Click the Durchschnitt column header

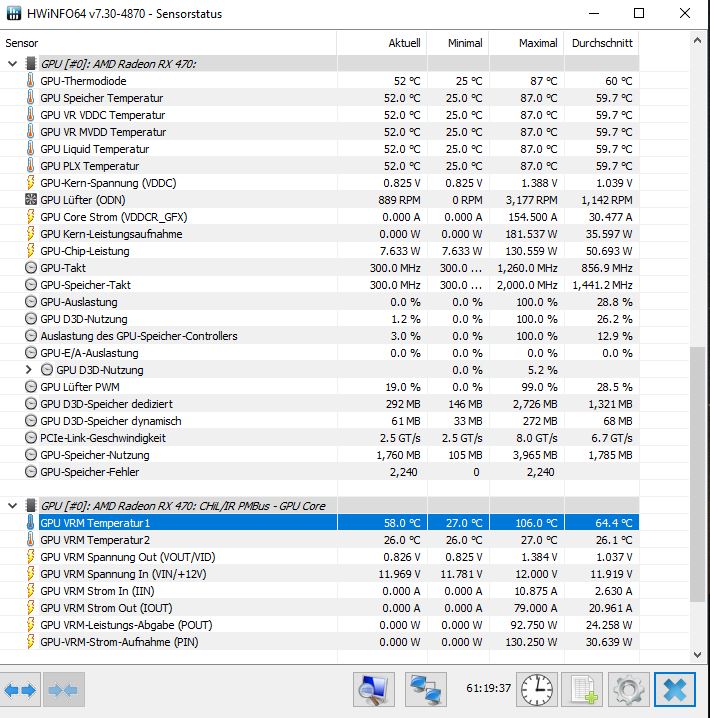pyautogui.click(x=602, y=43)
